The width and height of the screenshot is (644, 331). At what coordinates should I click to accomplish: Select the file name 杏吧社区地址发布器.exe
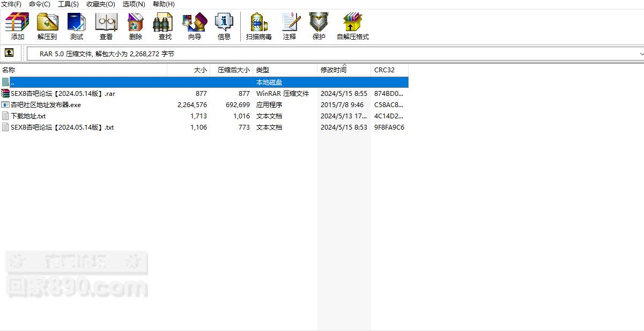46,105
